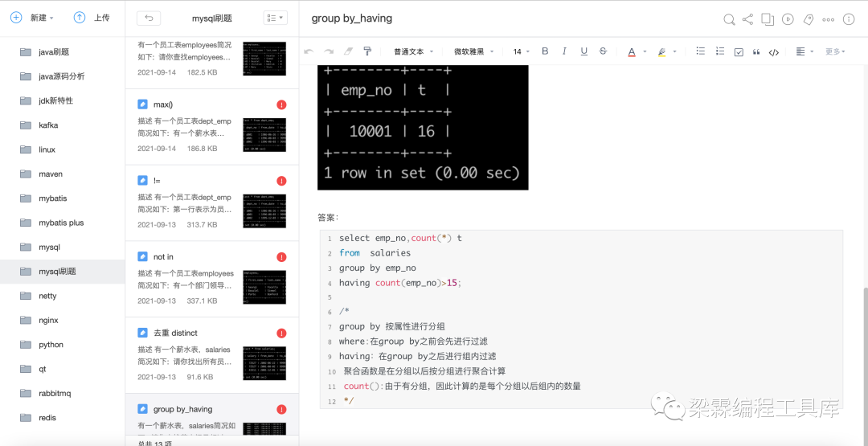This screenshot has width=868, height=446.
Task: Click 新建 to create new note
Action: (32, 18)
